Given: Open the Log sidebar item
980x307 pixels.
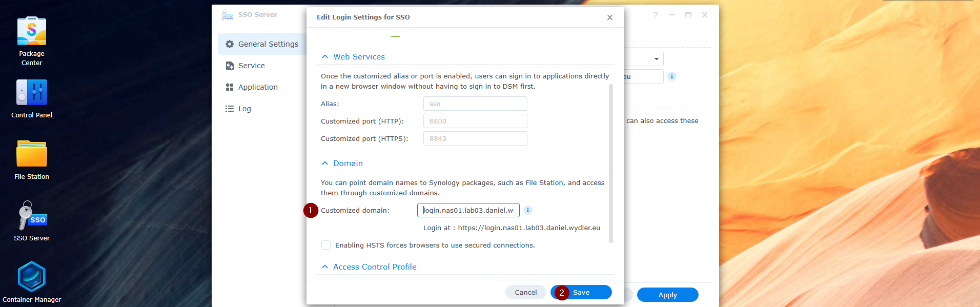Looking at the screenshot, I should coord(244,109).
